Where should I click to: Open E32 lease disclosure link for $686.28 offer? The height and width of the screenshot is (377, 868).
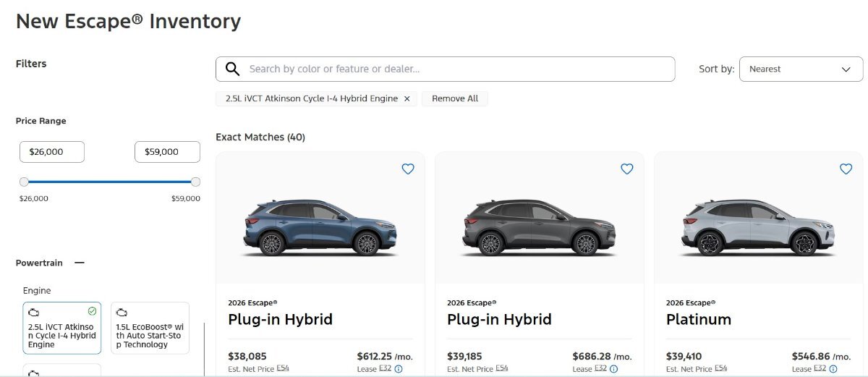(601, 369)
